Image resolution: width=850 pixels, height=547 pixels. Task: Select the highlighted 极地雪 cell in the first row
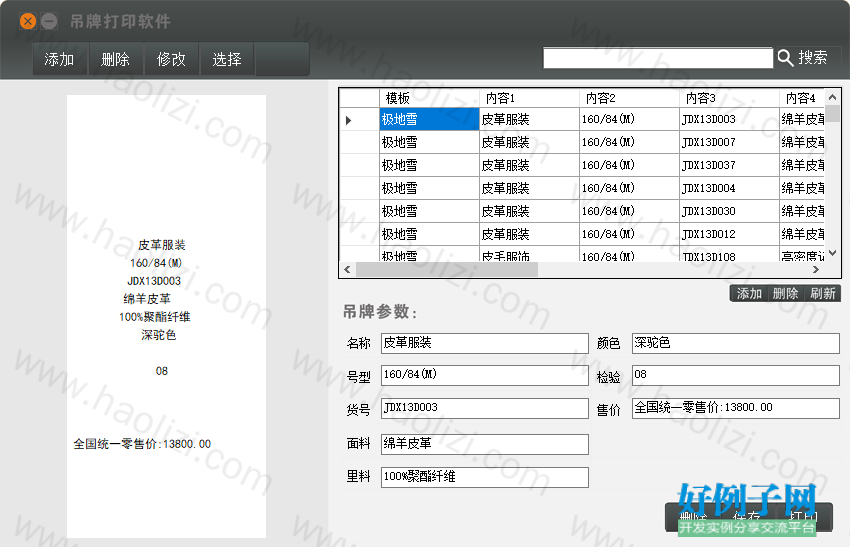click(429, 119)
